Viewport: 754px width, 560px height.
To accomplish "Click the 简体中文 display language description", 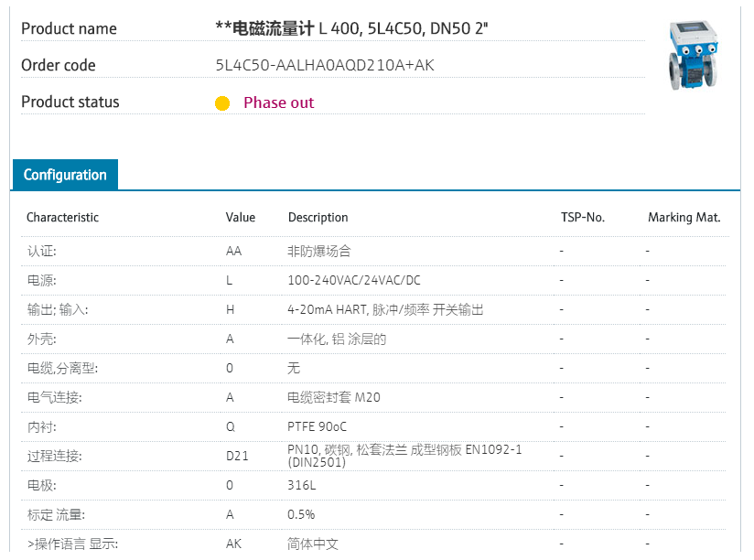I will (313, 544).
